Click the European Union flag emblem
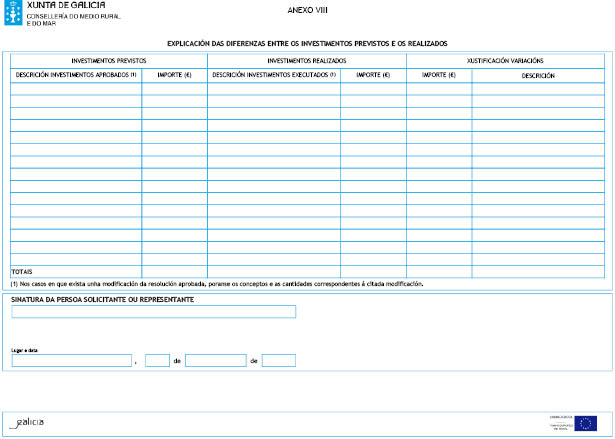Viewport: 615px width, 439px height. point(588,423)
